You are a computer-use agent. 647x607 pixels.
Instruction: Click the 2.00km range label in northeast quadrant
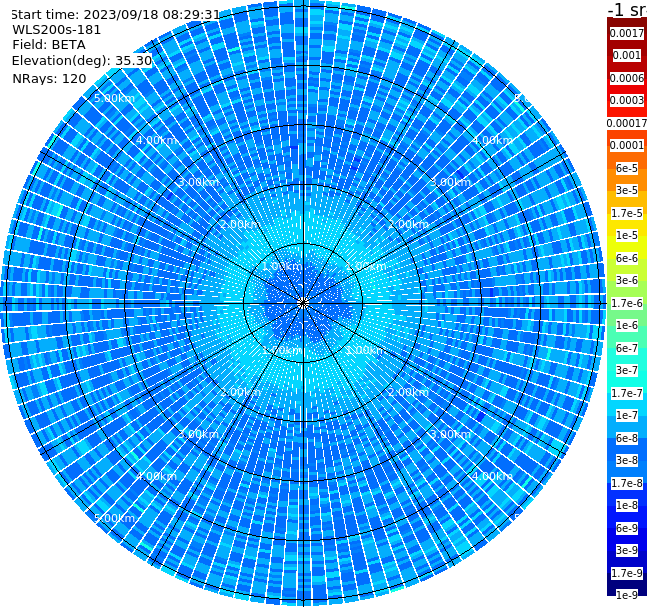pyautogui.click(x=408, y=224)
